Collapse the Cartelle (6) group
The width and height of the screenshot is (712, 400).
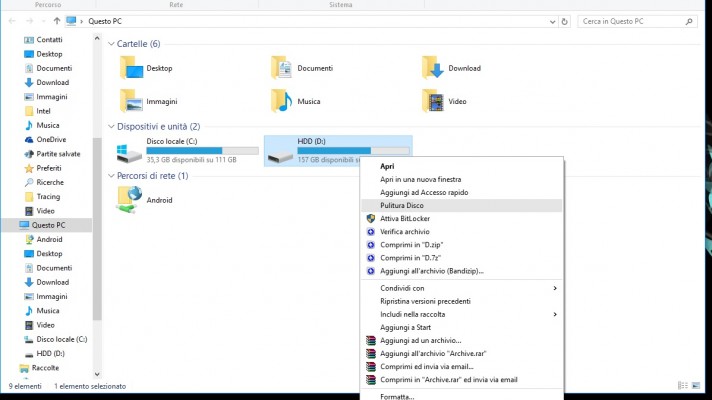coord(110,44)
